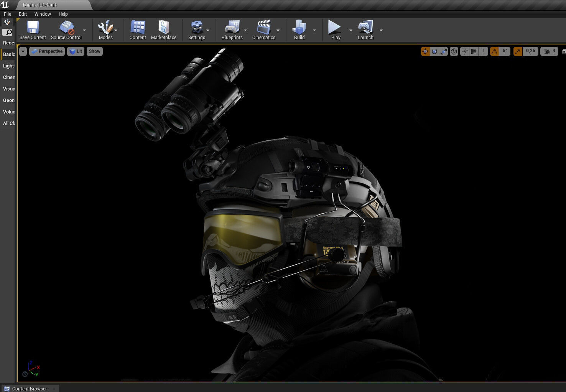Click the search classes magnifier field
The width and height of the screenshot is (566, 392).
click(7, 32)
